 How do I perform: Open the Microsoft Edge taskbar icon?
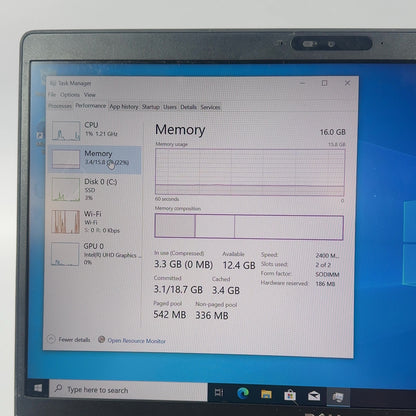pos(243,393)
